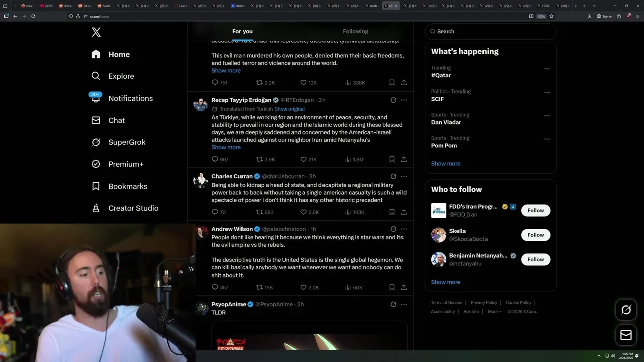Open Grok explain on Erdoğan's post
The height and width of the screenshot is (362, 644).
[x=393, y=100]
